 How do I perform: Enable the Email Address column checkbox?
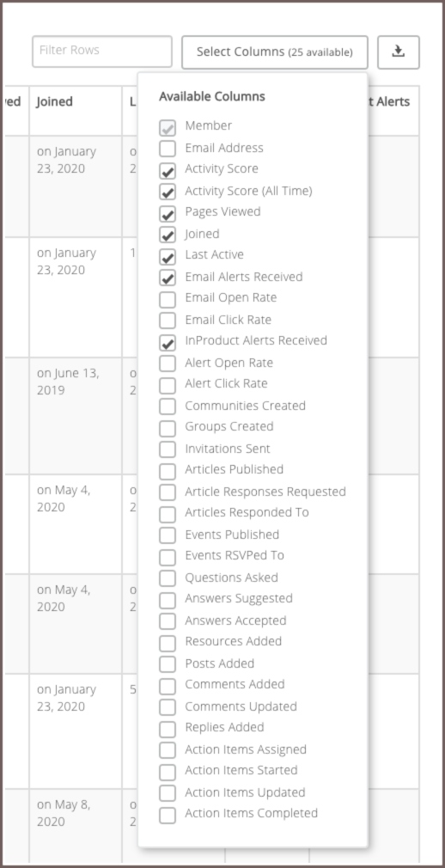168,149
